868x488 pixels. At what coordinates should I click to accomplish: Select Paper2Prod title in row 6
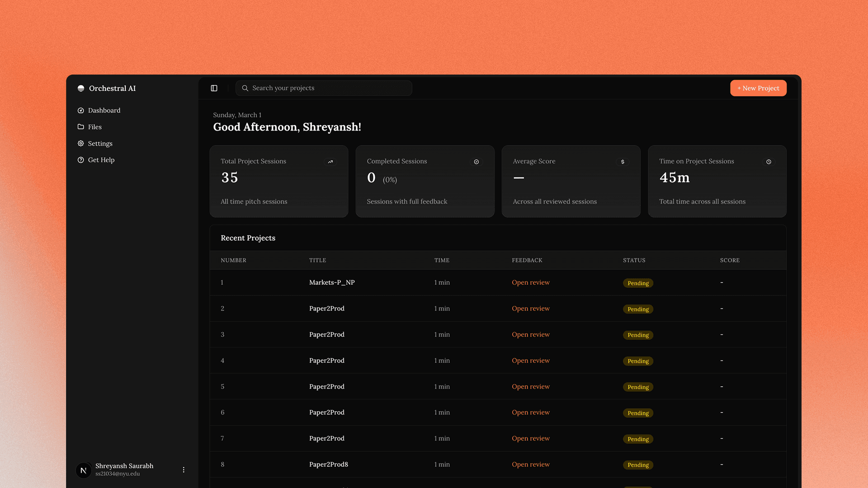click(x=327, y=413)
